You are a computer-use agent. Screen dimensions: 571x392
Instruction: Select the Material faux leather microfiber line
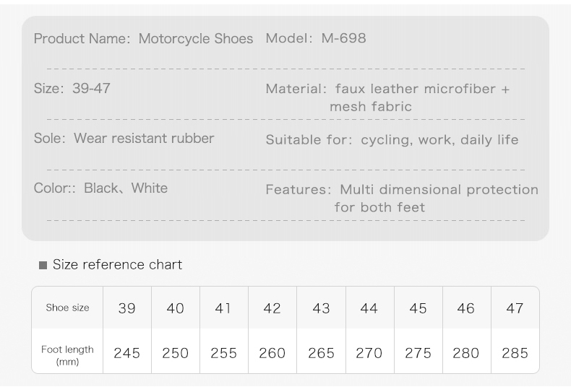point(387,90)
